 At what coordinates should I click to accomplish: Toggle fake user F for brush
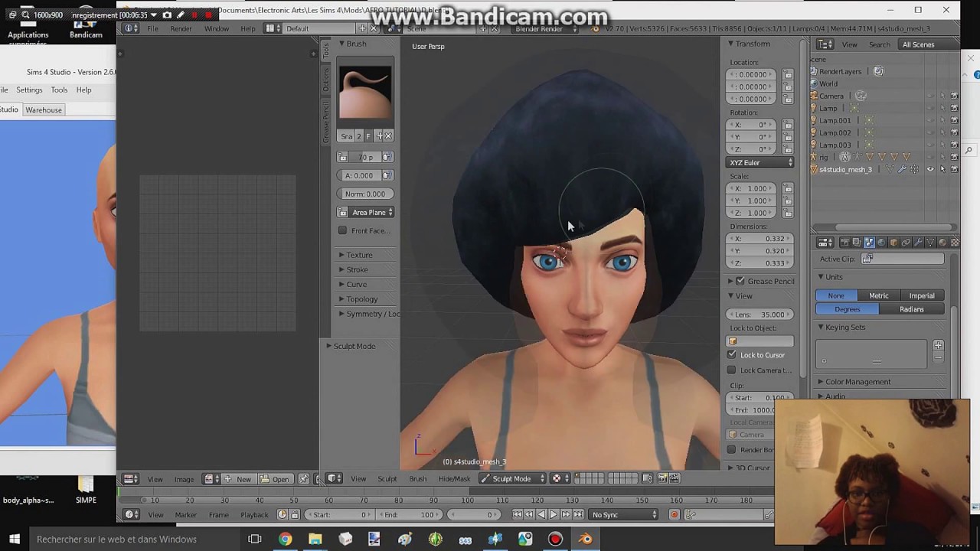[368, 136]
